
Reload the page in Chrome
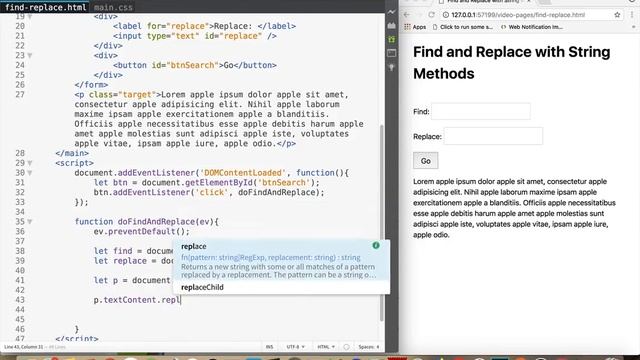click(431, 15)
